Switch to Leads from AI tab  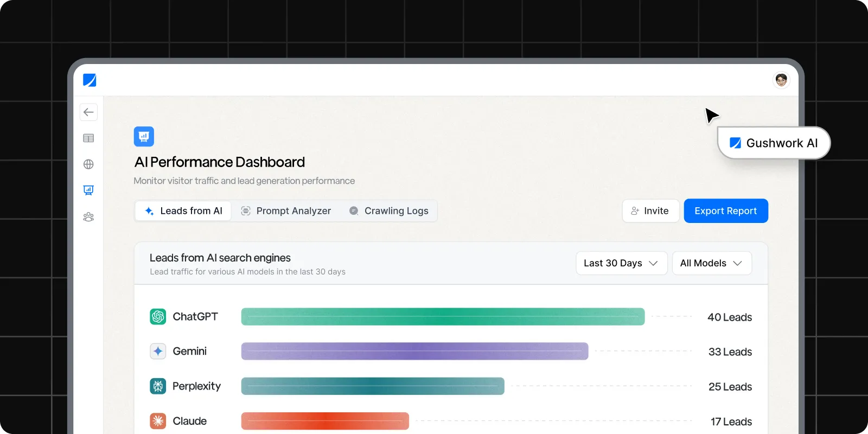coord(183,211)
